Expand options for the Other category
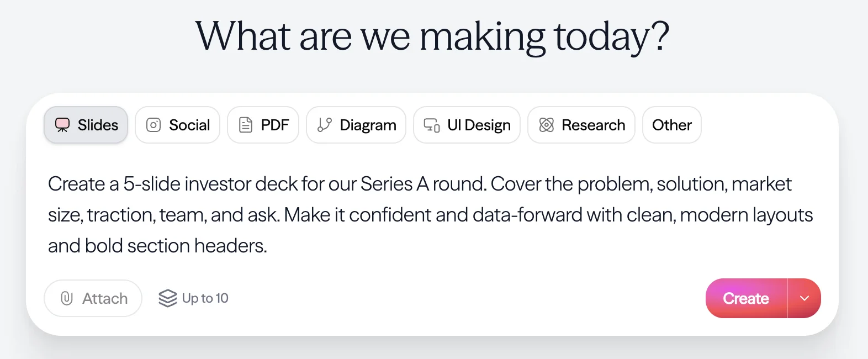 pyautogui.click(x=671, y=125)
